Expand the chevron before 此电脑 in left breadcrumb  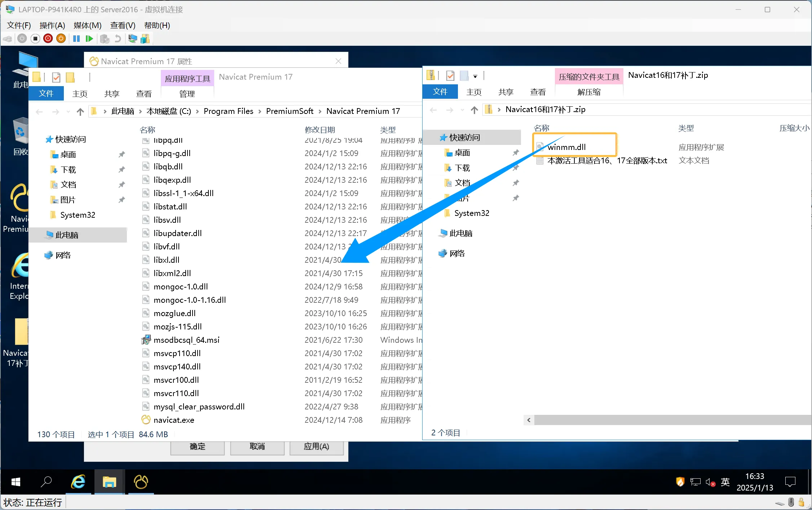point(105,112)
